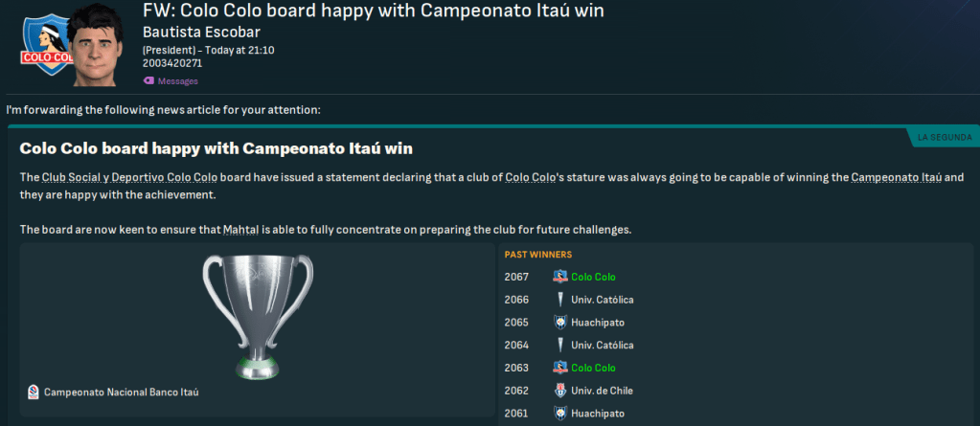980x426 pixels.
Task: Open the Messages category label
Action: [177, 81]
